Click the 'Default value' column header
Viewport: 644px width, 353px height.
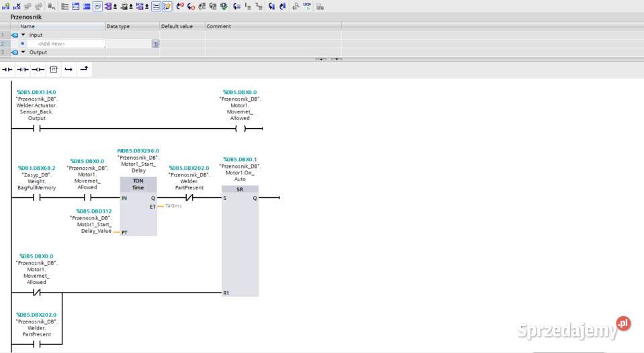pyautogui.click(x=183, y=26)
